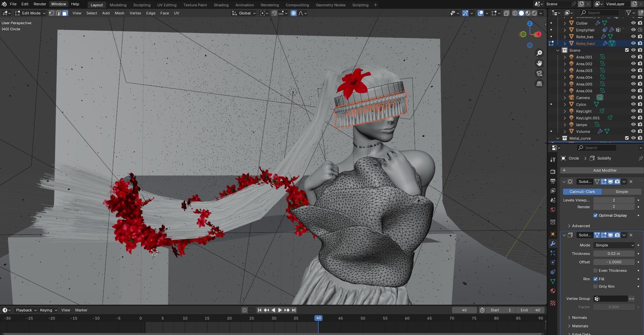Enable the Even Thickness checkbox
The width and height of the screenshot is (644, 335).
(596, 271)
